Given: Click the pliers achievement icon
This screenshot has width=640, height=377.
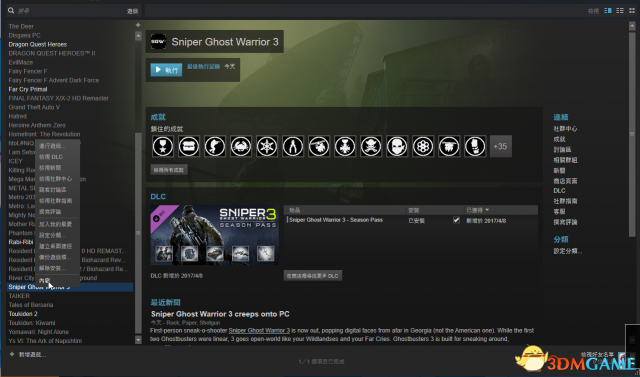Looking at the screenshot, I should [x=293, y=146].
